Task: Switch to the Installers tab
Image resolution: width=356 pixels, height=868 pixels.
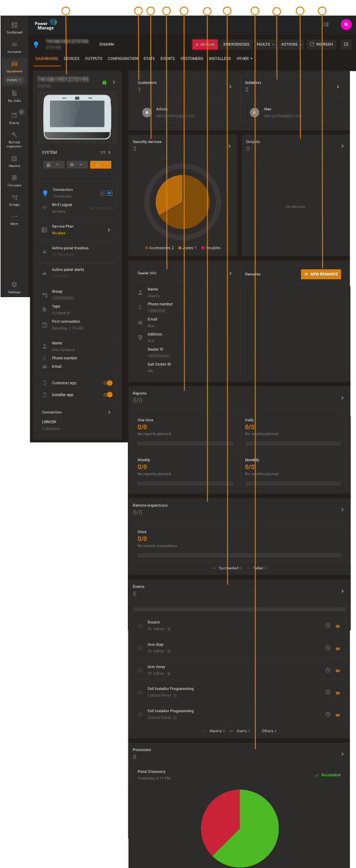Action: coord(220,58)
